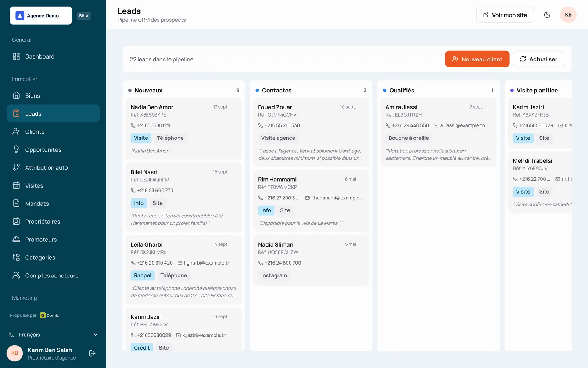The image size is (588, 368).
Task: Open Visites via its calendar icon
Action: 16,185
